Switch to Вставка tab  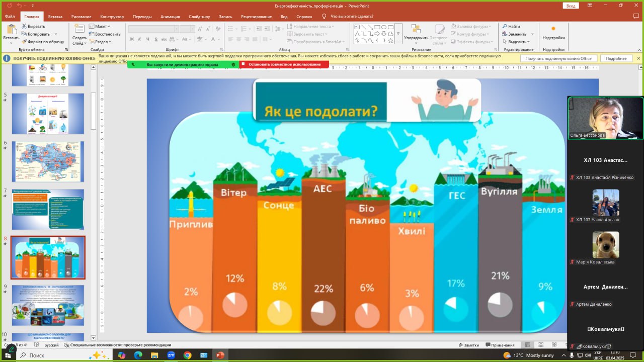click(55, 17)
